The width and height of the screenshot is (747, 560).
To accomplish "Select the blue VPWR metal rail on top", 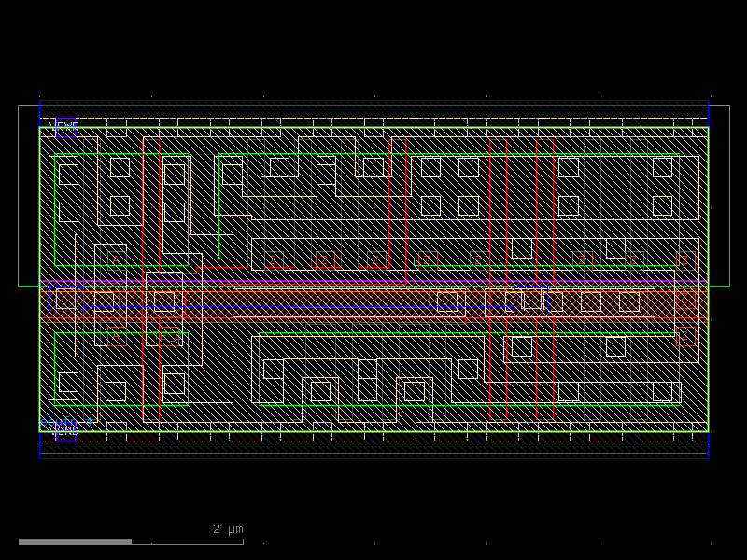I will (373, 112).
